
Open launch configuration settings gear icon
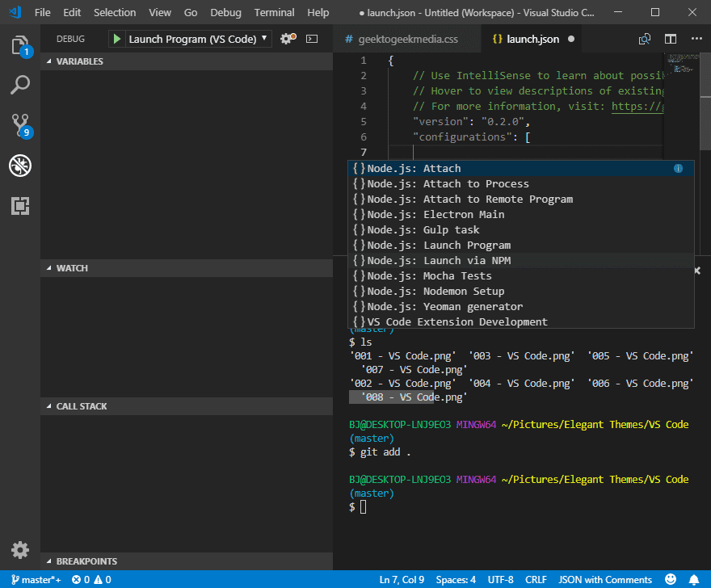tap(286, 38)
